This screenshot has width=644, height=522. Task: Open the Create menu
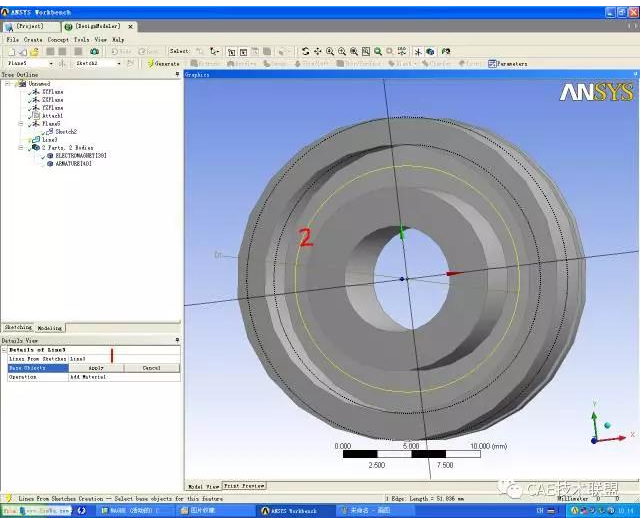(x=33, y=39)
